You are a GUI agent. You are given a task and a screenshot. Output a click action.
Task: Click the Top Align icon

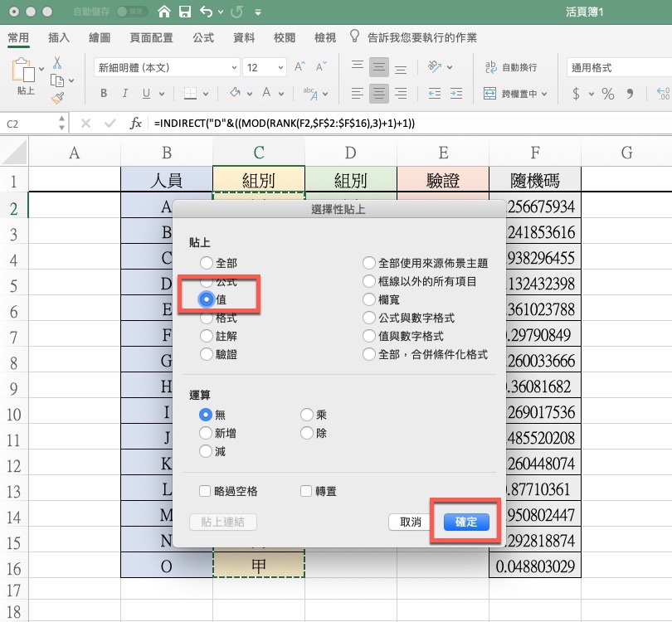(358, 66)
